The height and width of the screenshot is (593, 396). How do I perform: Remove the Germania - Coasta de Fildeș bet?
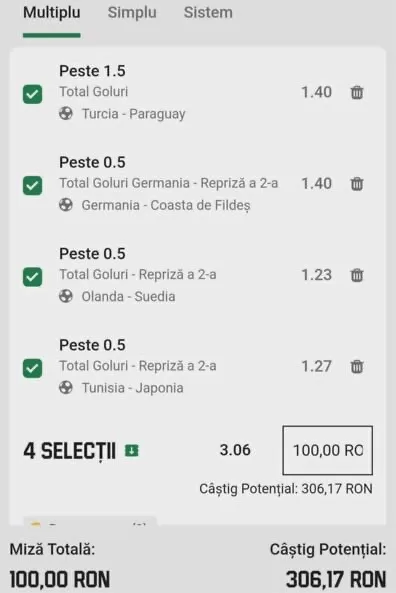357,184
